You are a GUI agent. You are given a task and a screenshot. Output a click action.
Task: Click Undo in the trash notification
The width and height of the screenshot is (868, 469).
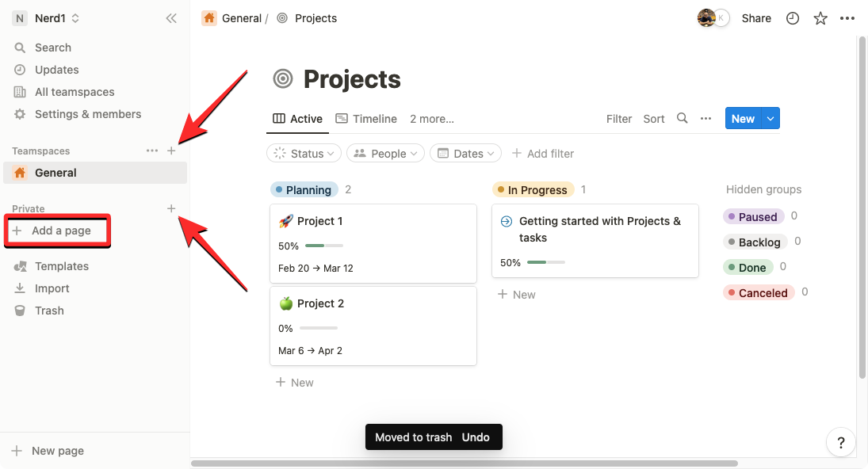[476, 437]
